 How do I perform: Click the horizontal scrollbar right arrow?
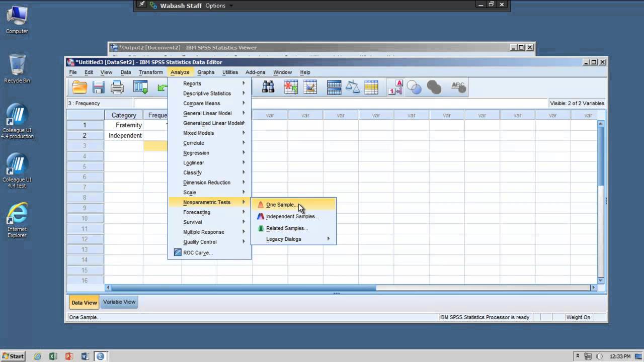pos(594,288)
